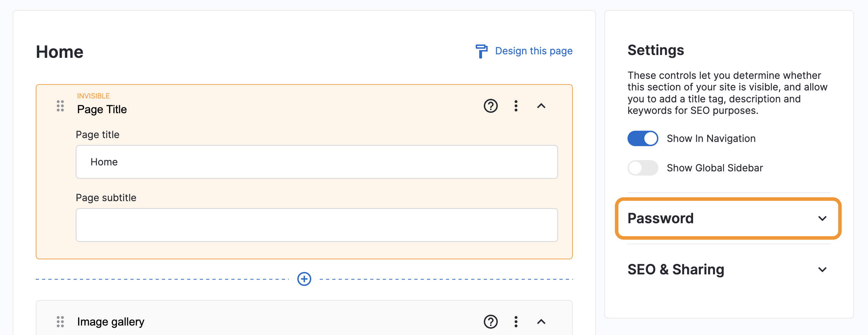The width and height of the screenshot is (868, 335).
Task: Select the SEO & Sharing heading
Action: (x=676, y=269)
